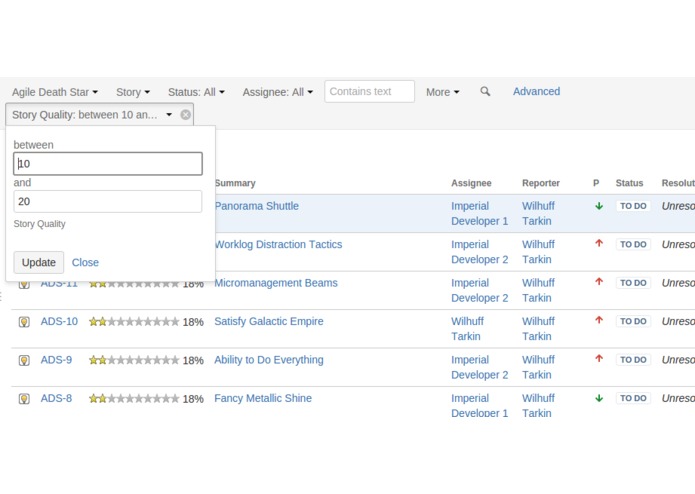Open Panorama Shuttle summary link
The width and height of the screenshot is (695, 494).
coord(257,206)
